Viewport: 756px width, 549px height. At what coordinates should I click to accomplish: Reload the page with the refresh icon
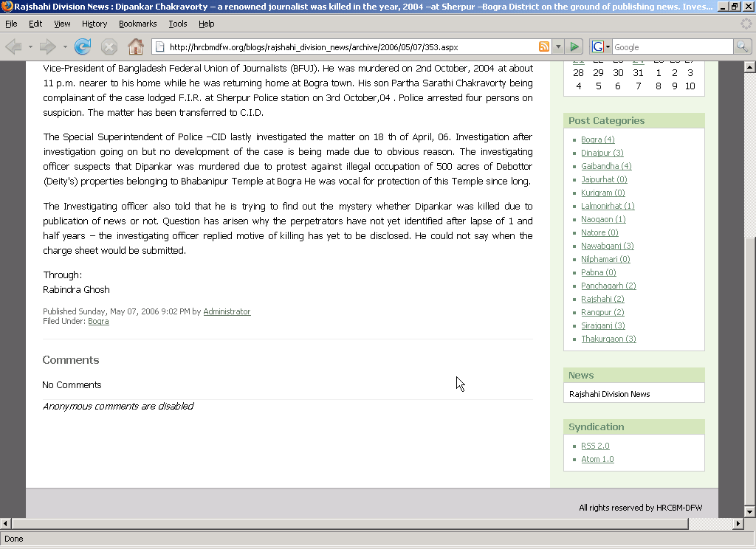[83, 46]
